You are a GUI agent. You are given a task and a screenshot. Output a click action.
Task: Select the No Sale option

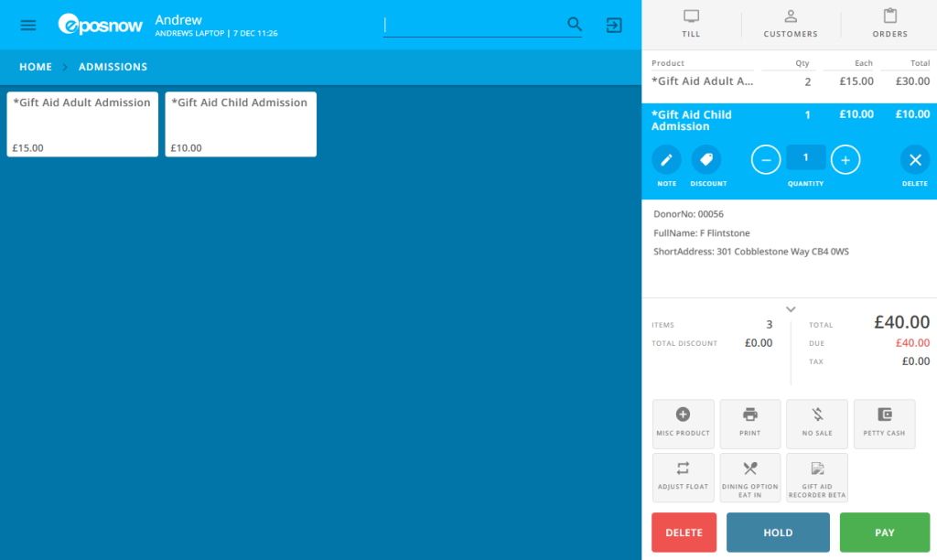coord(817,423)
